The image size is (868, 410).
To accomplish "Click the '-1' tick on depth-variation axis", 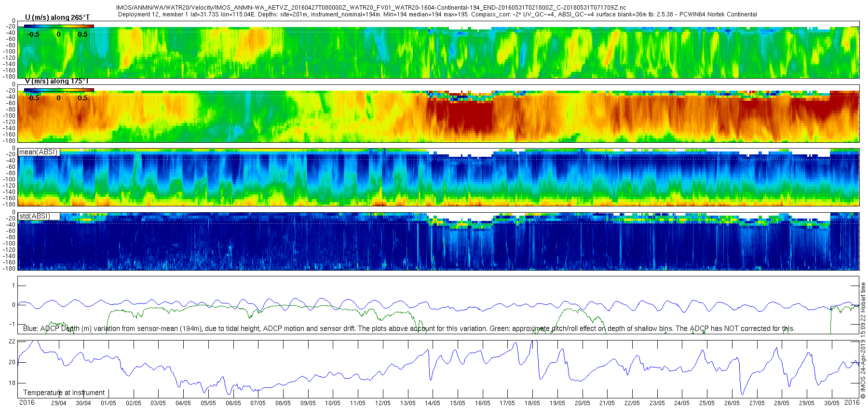I will (13, 324).
